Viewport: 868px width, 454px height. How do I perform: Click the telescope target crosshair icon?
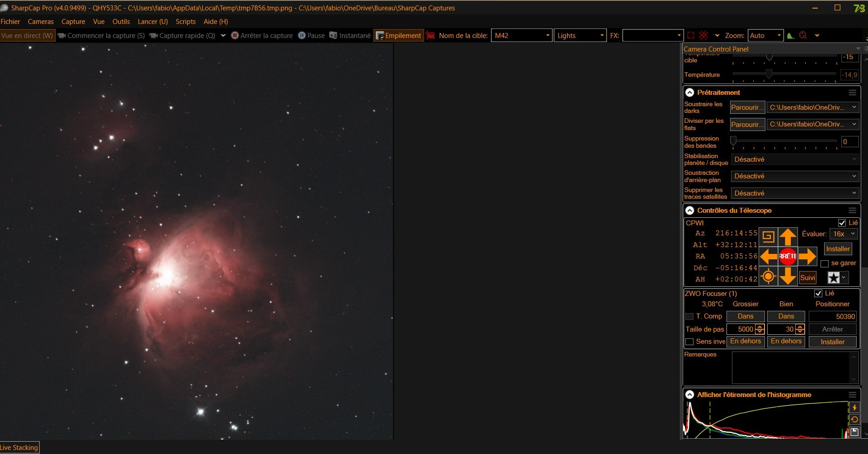coord(768,276)
